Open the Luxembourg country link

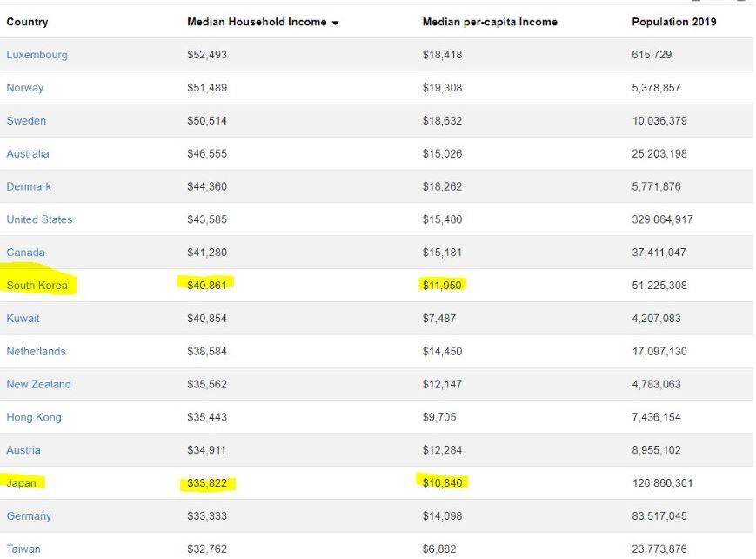[37, 55]
